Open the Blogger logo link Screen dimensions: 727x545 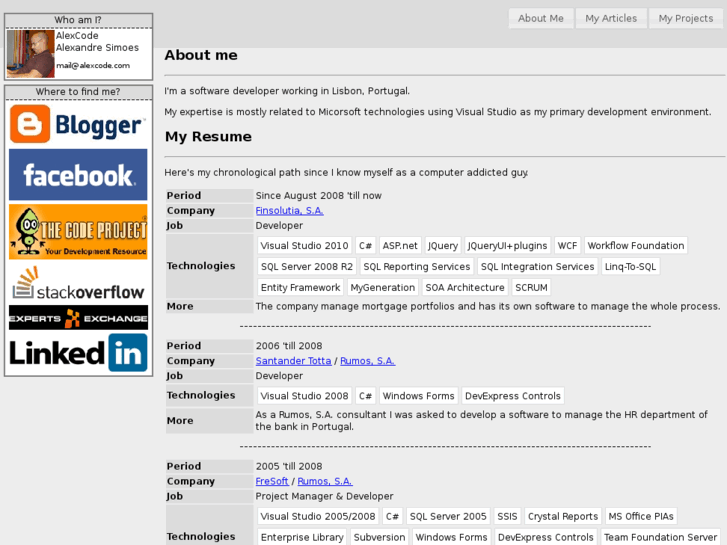coord(78,124)
